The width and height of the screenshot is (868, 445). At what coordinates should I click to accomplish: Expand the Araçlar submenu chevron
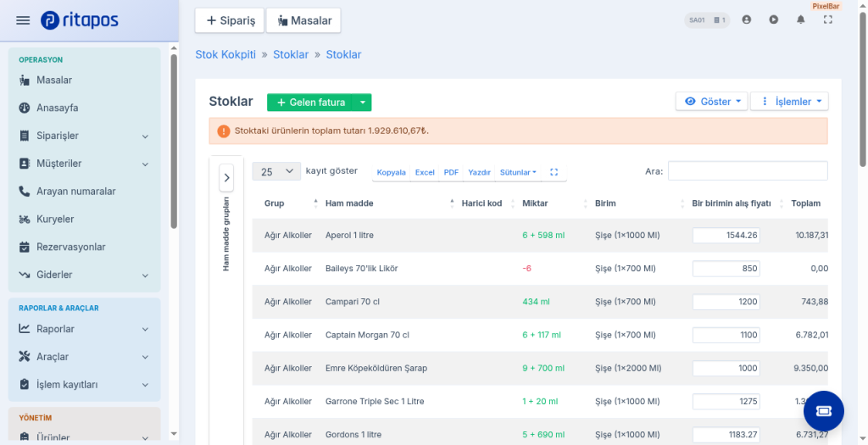(x=145, y=357)
